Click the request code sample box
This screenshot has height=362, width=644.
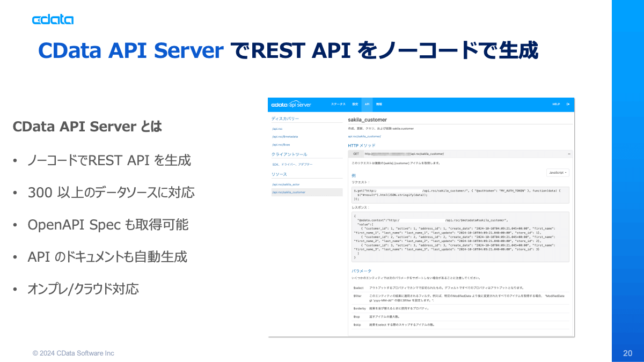coord(459,194)
